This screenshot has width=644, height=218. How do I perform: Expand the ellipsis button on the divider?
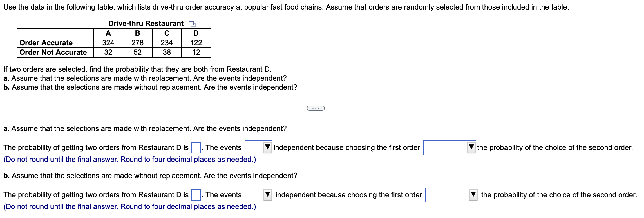pos(316,108)
